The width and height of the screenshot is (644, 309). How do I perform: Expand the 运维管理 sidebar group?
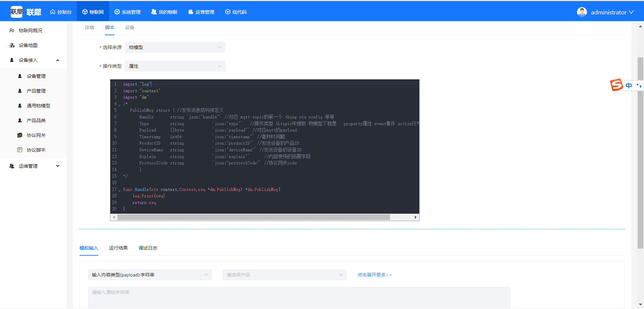pyautogui.click(x=58, y=166)
